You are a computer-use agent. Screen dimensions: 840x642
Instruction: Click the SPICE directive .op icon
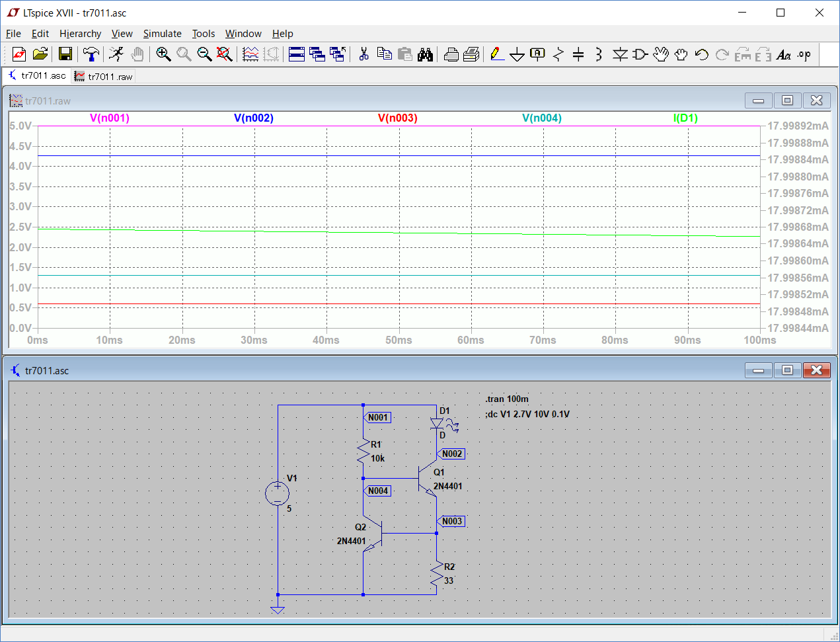(x=804, y=54)
